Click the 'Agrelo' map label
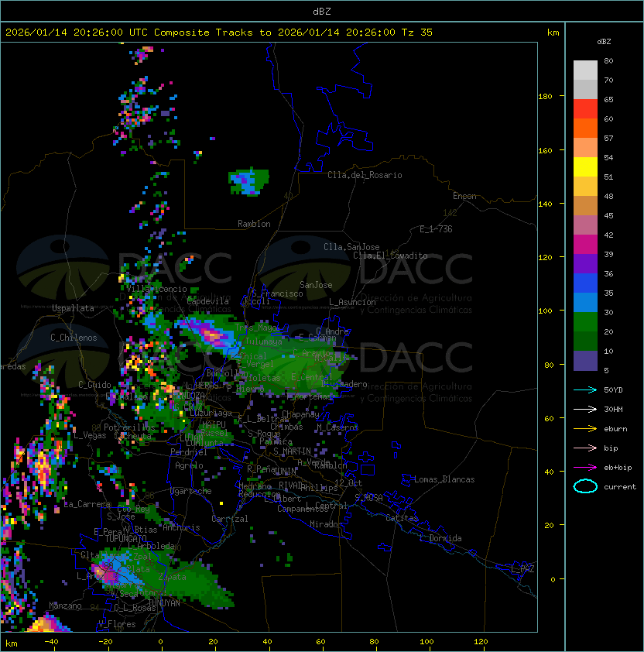The height and width of the screenshot is (652, 644). pyautogui.click(x=189, y=465)
